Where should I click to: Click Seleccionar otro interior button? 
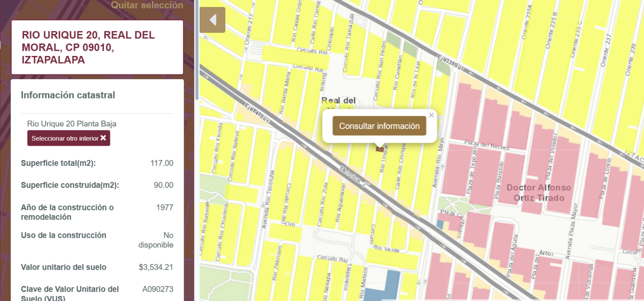point(69,138)
